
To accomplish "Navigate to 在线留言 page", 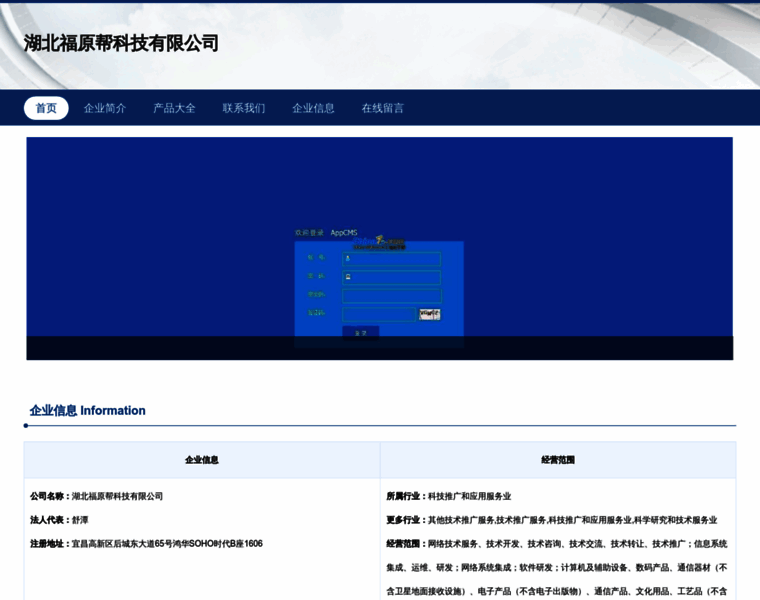I will coord(383,108).
